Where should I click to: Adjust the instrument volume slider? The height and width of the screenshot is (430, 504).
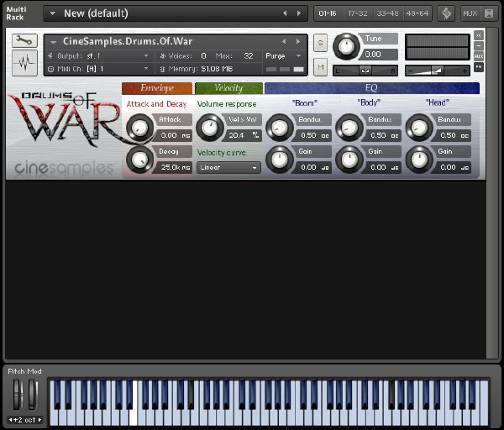pos(438,71)
